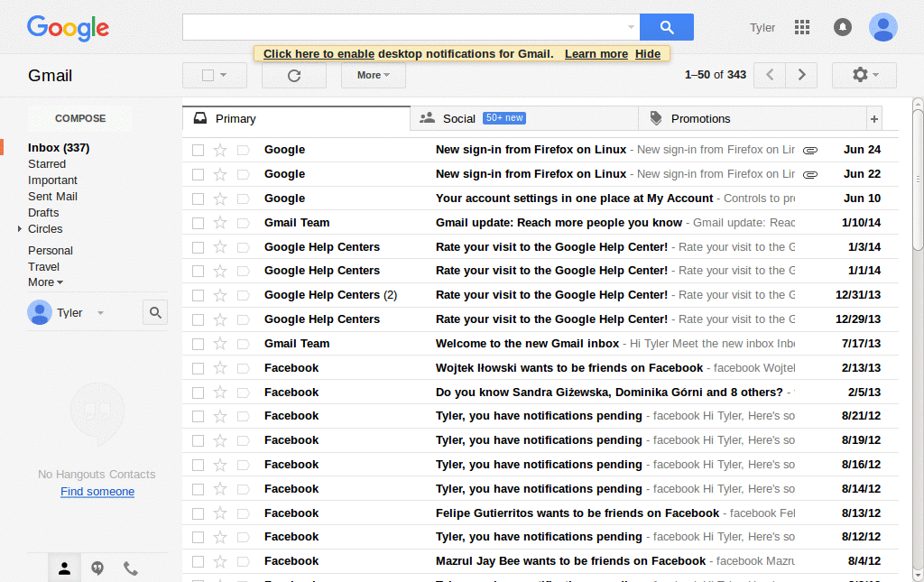Click the COMPOSE button

(80, 118)
